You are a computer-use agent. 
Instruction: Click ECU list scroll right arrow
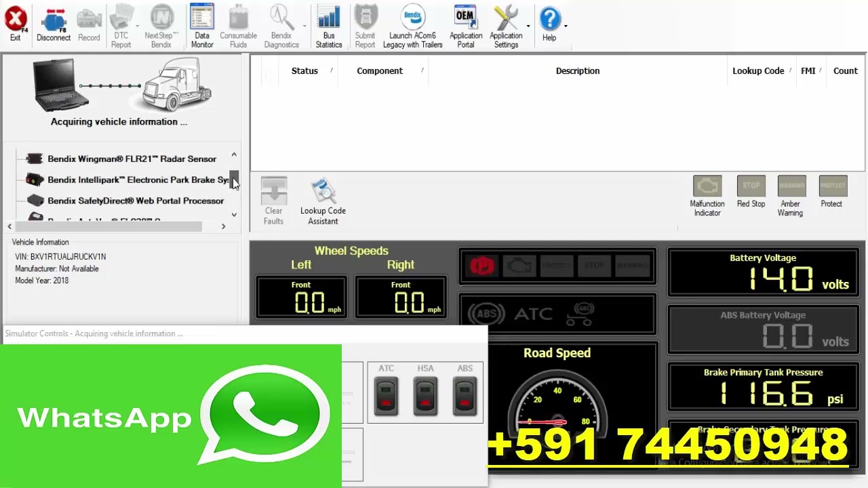[x=223, y=226]
